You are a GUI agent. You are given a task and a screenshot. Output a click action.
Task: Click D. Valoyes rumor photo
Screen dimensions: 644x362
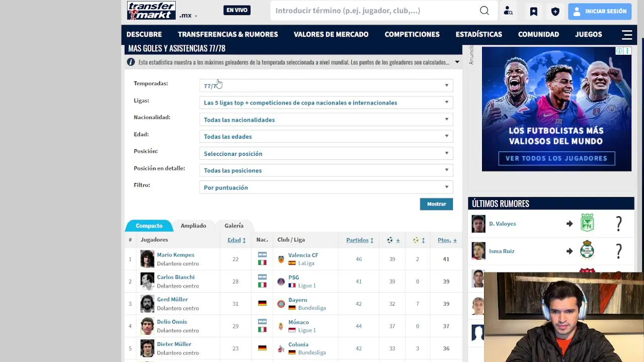pos(478,224)
